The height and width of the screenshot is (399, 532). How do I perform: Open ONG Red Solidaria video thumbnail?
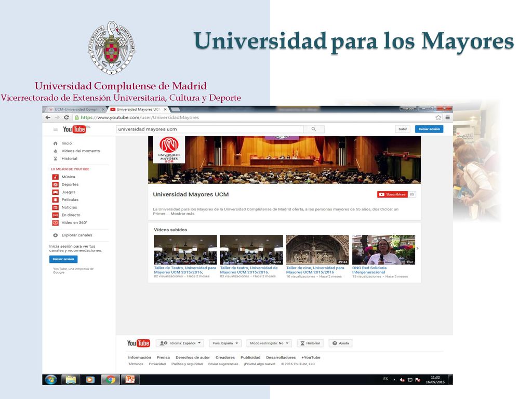pos(384,250)
